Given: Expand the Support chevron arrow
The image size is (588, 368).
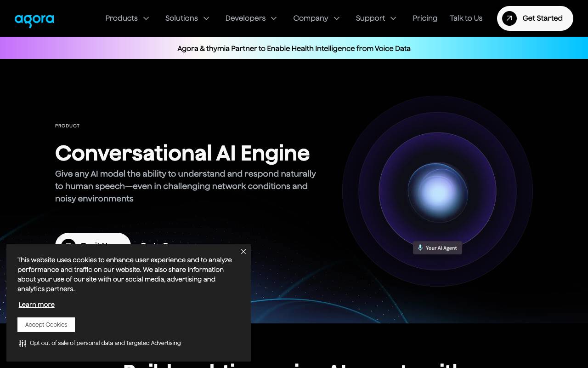Looking at the screenshot, I should [x=393, y=18].
